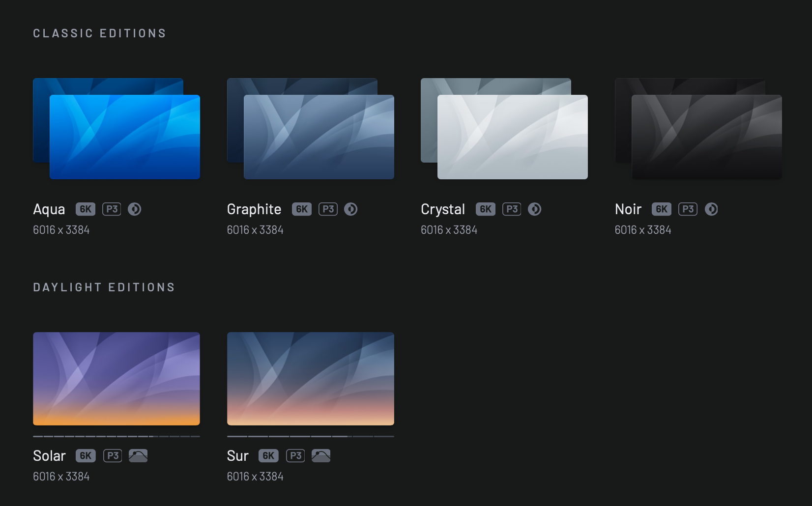Screen dimensions: 812x506
Task: Open the Crystal wallpaper thumbnail
Action: pyautogui.click(x=512, y=137)
